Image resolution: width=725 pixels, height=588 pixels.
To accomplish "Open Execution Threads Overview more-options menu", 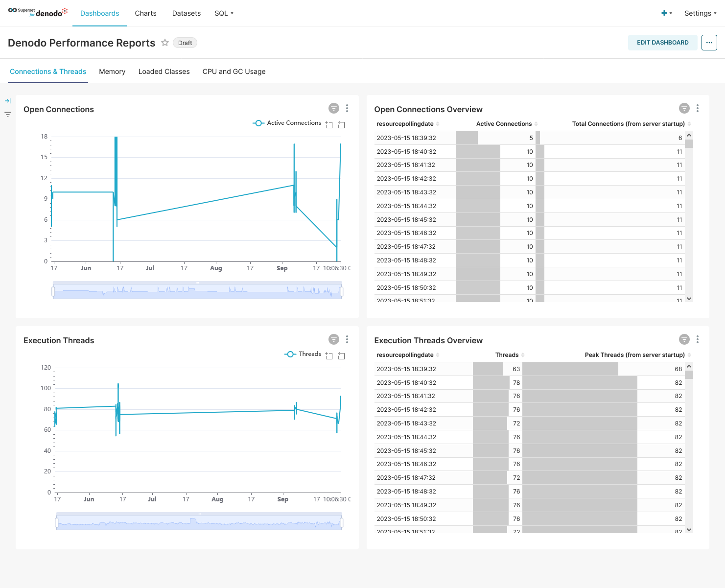I will [x=698, y=339].
